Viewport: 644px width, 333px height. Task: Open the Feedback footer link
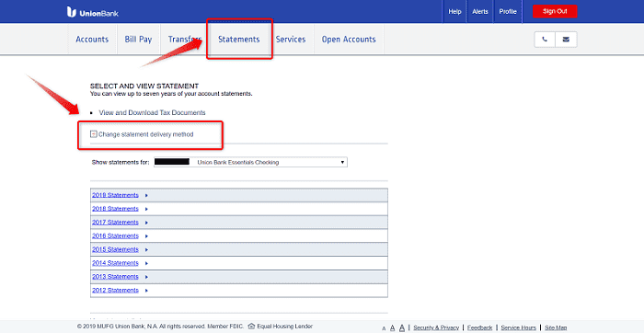point(479,327)
